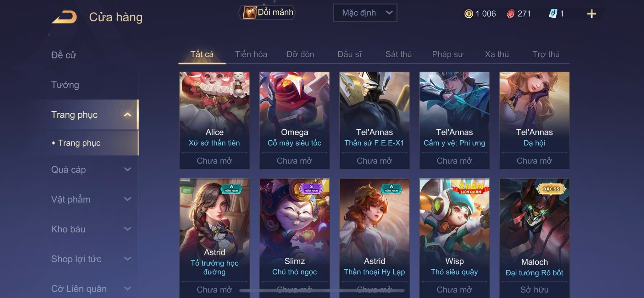Select the horizontal scroll bar handle
Screen dimensions: 644x298
pos(322,290)
